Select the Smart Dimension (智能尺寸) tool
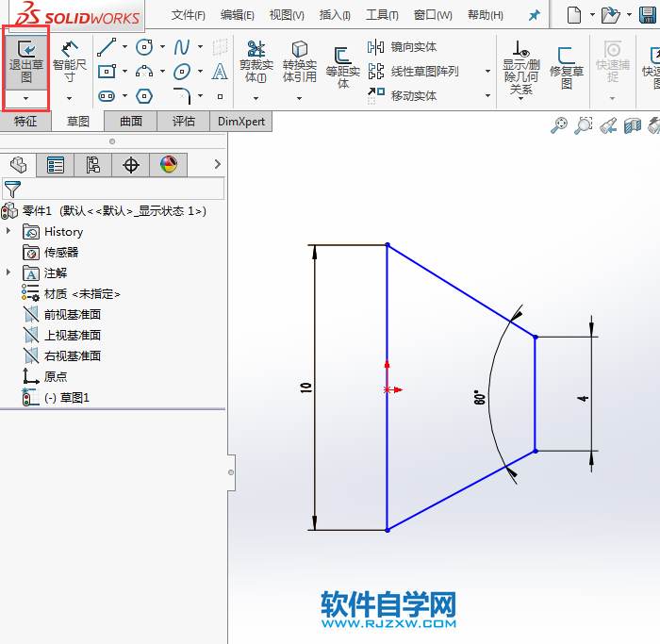Image resolution: width=660 pixels, height=644 pixels. pyautogui.click(x=70, y=62)
